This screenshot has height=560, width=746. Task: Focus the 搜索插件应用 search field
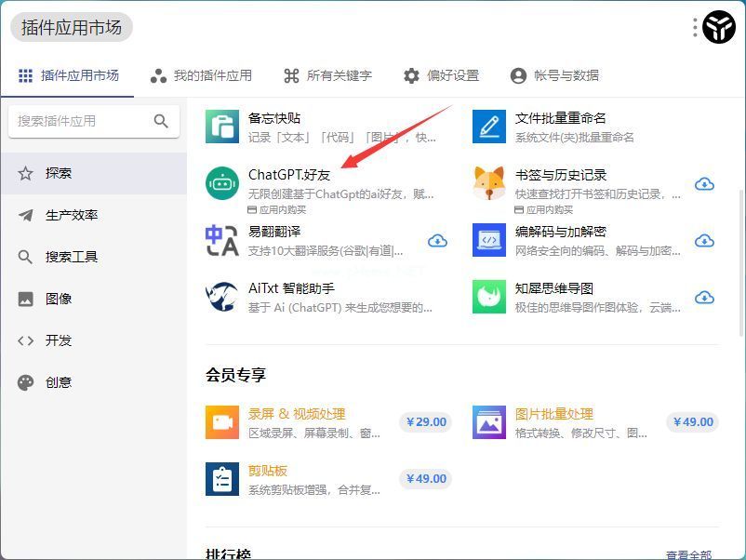point(79,121)
